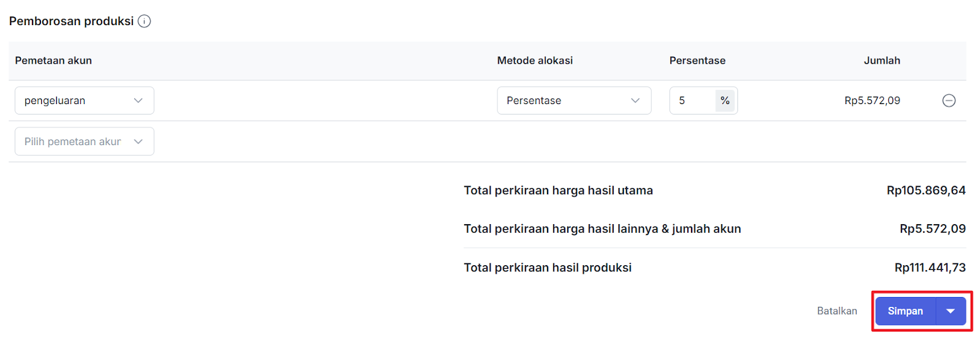Select the Persentase column header

coord(697,61)
